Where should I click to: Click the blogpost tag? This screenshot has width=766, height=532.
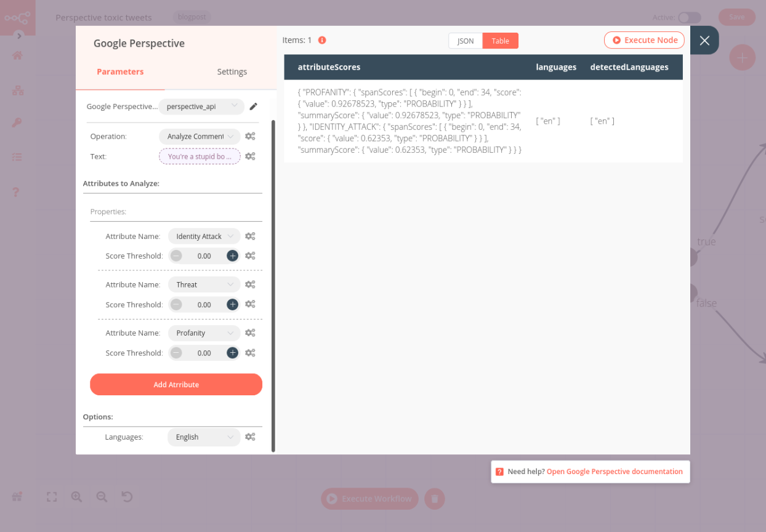click(191, 17)
